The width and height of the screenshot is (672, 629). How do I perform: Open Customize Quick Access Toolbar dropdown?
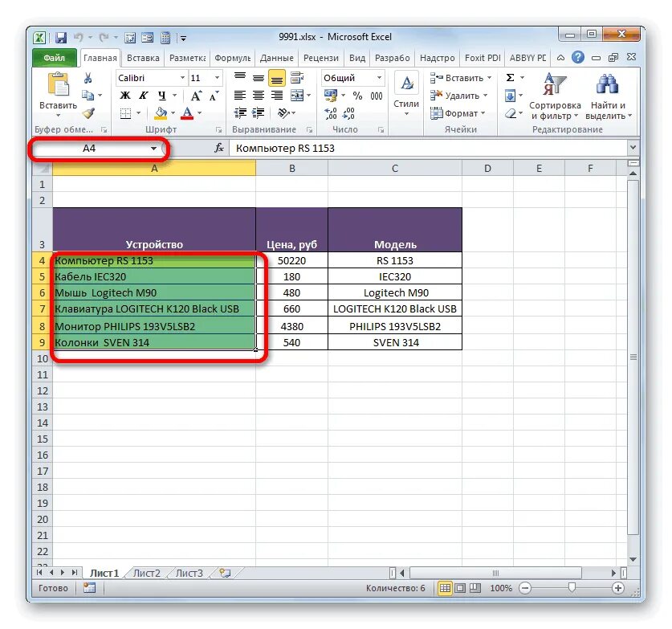[x=183, y=39]
